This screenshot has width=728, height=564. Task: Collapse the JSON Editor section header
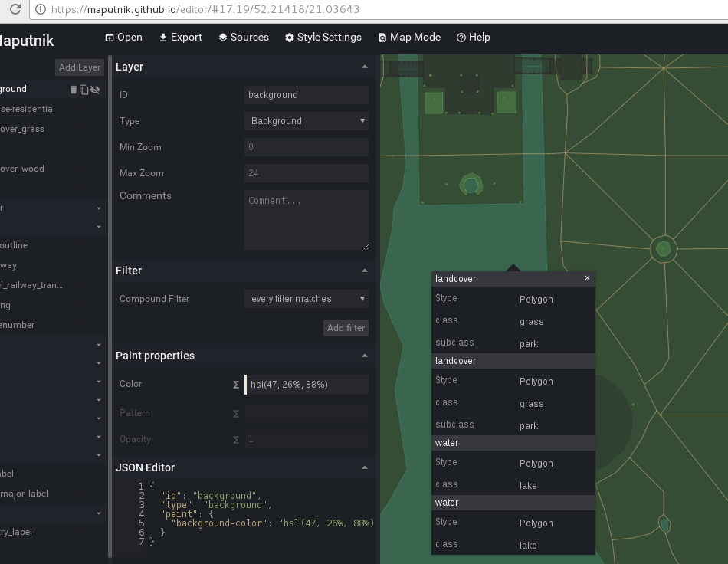(x=366, y=467)
